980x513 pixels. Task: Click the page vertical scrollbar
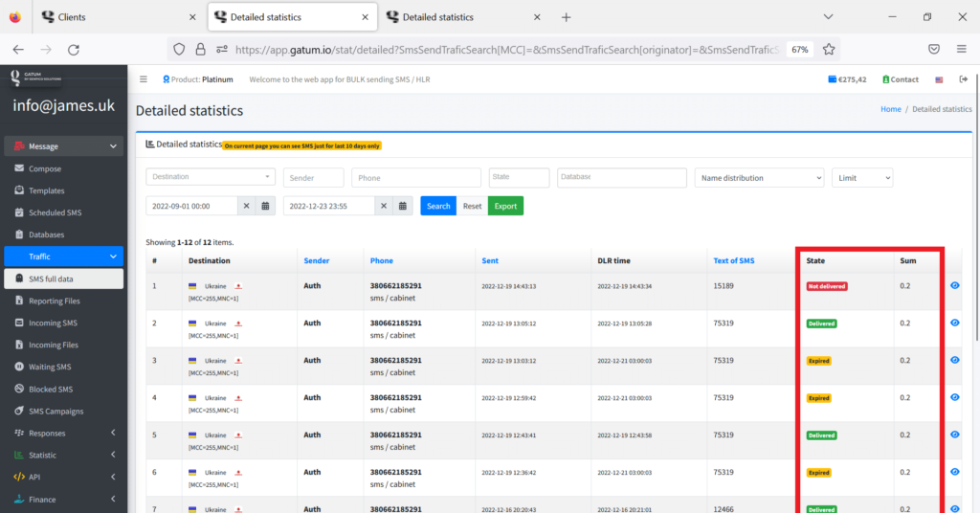click(976, 206)
